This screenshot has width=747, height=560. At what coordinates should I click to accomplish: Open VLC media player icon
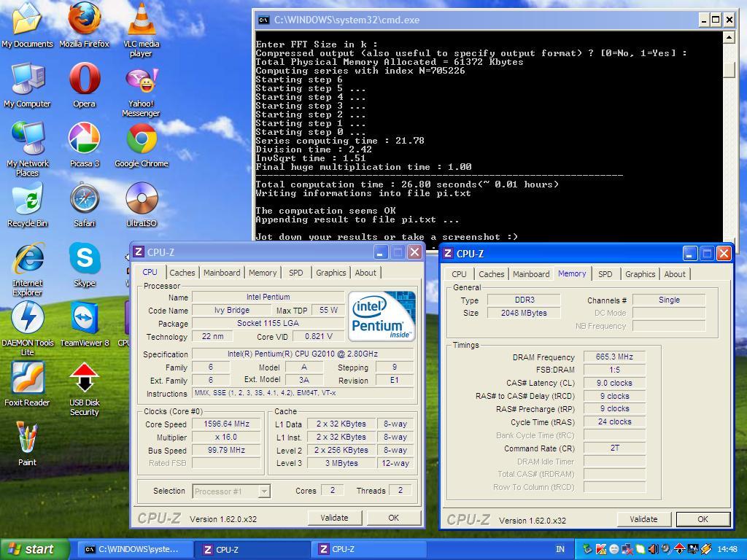click(x=141, y=28)
